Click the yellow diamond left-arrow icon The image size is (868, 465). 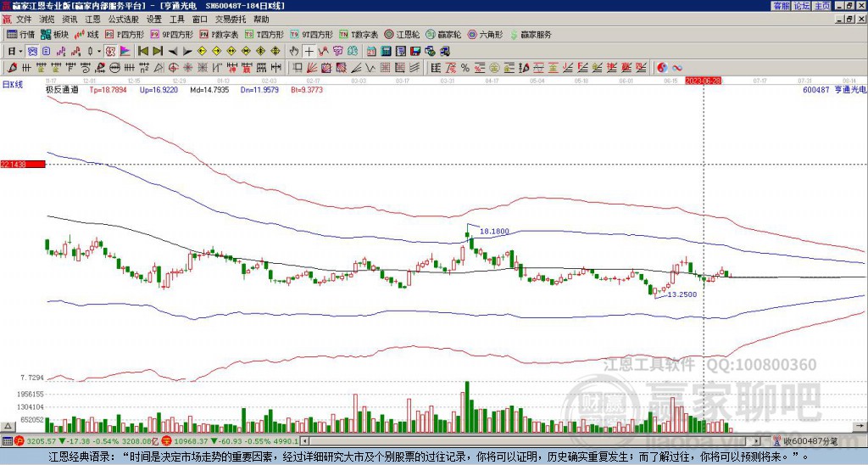click(x=202, y=52)
